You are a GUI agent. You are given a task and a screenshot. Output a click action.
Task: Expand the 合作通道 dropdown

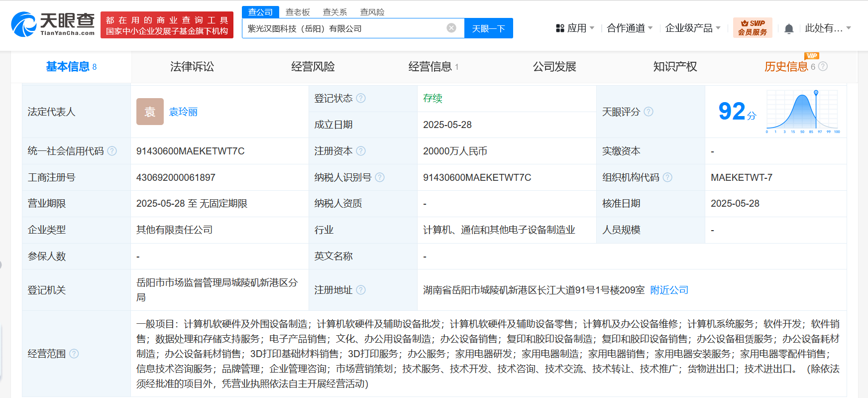pyautogui.click(x=629, y=28)
